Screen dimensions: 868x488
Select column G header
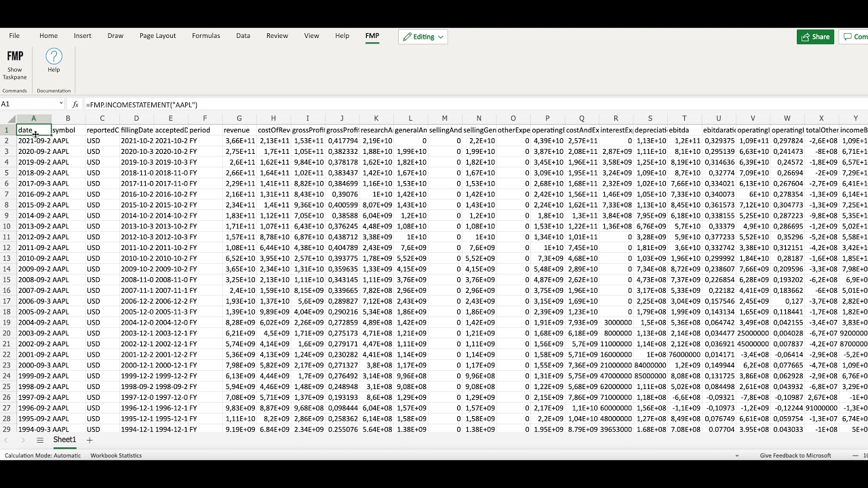[x=239, y=119]
